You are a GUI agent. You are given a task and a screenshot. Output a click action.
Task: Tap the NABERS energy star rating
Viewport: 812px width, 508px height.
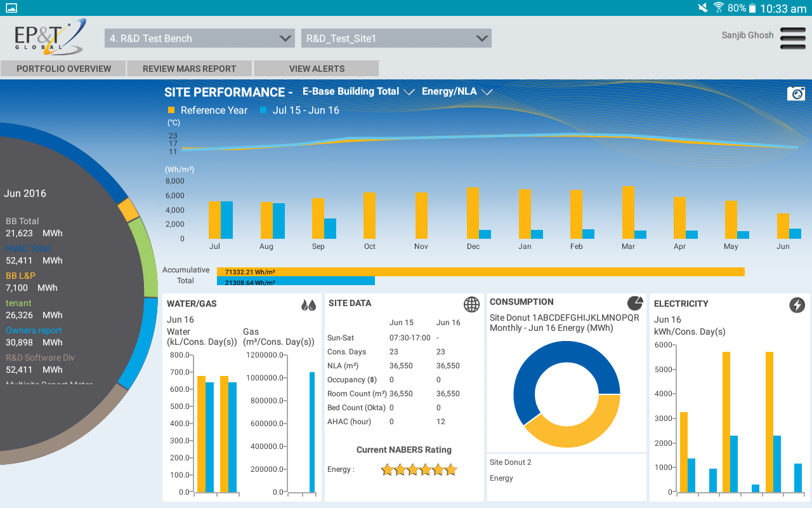pos(419,470)
